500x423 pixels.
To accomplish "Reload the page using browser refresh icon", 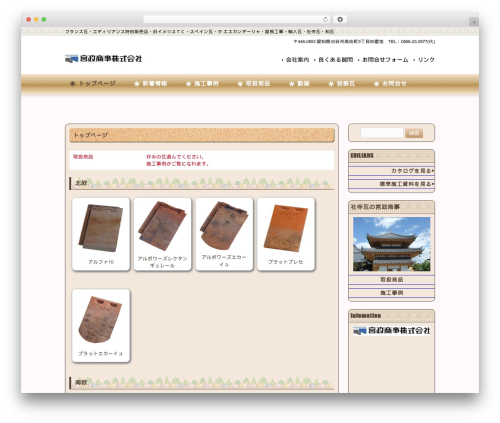I will [325, 19].
